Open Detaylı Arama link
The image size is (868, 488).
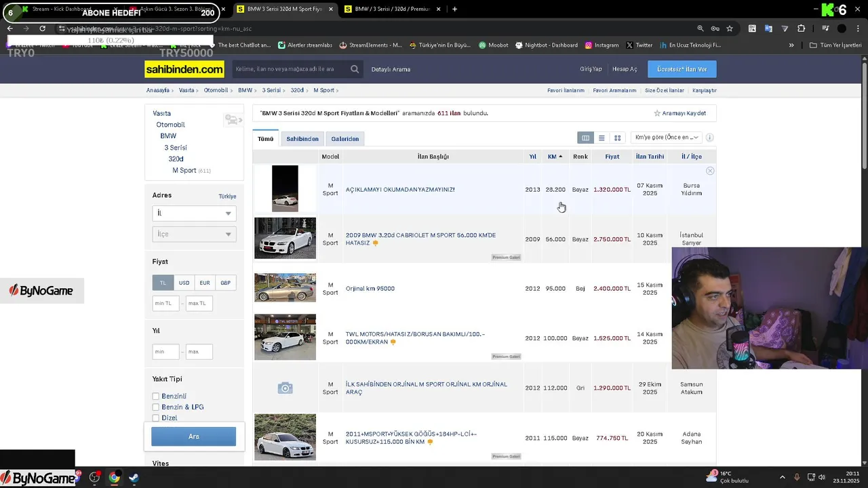pos(391,69)
